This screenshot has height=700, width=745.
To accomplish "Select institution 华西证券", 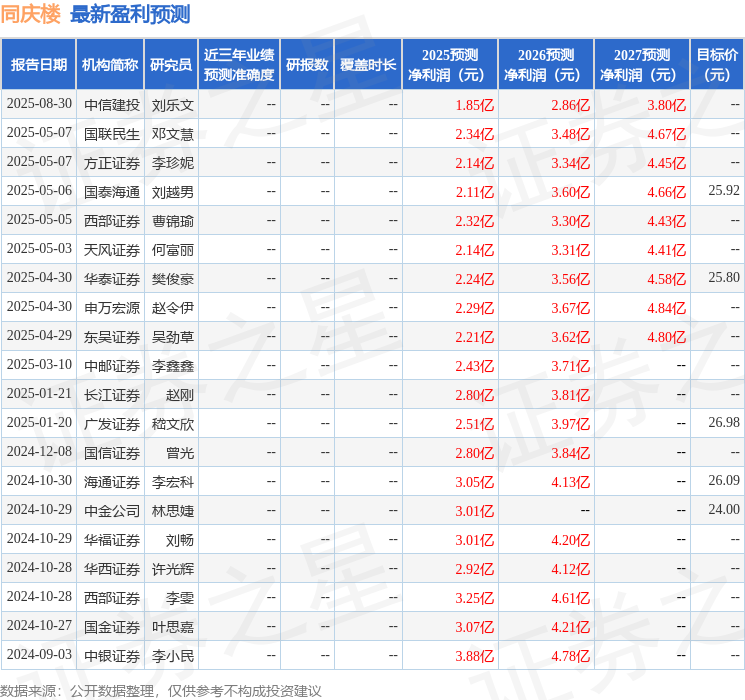I will click(x=112, y=569).
